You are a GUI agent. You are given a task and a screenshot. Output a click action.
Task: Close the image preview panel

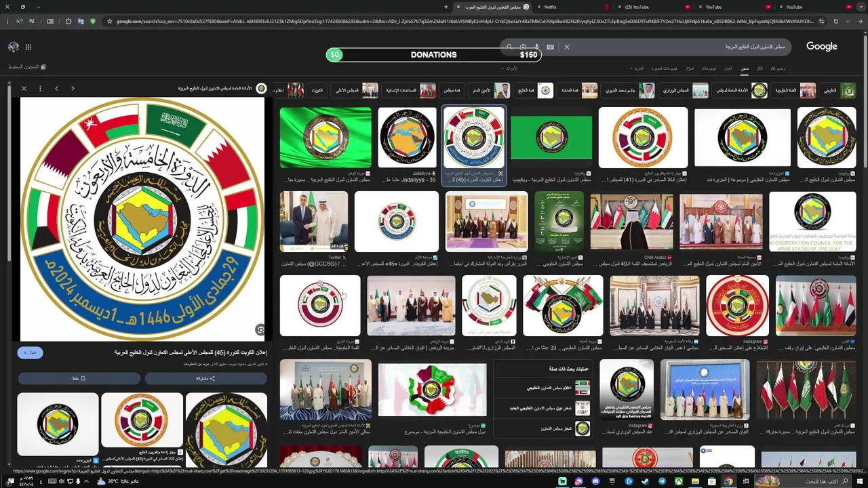coord(24,88)
